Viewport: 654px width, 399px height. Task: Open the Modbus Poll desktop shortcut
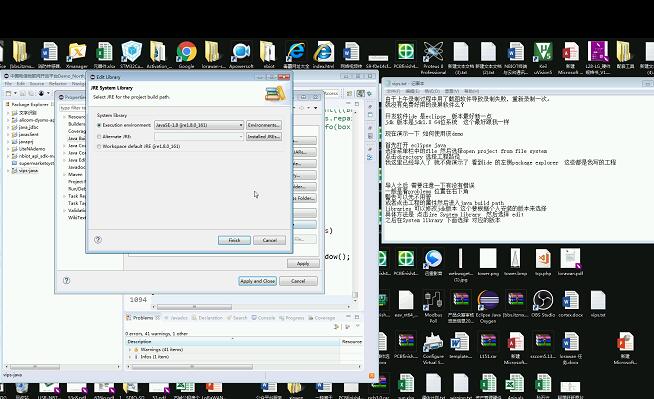coord(433,306)
